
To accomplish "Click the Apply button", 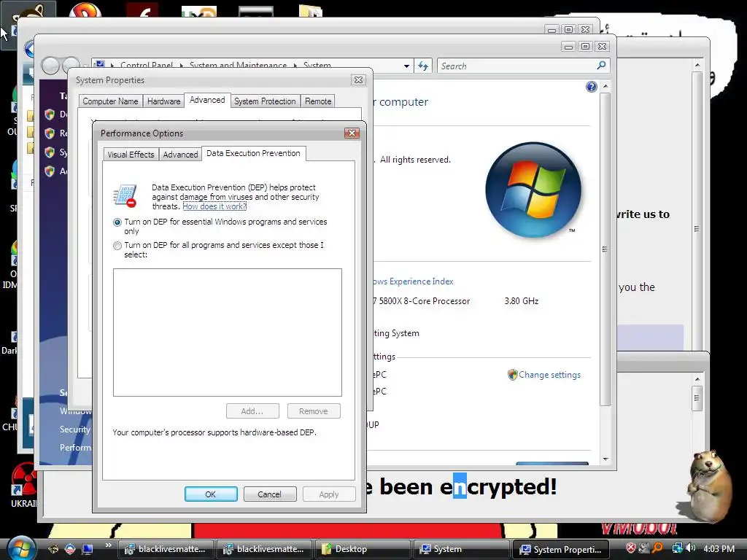I will pos(329,494).
